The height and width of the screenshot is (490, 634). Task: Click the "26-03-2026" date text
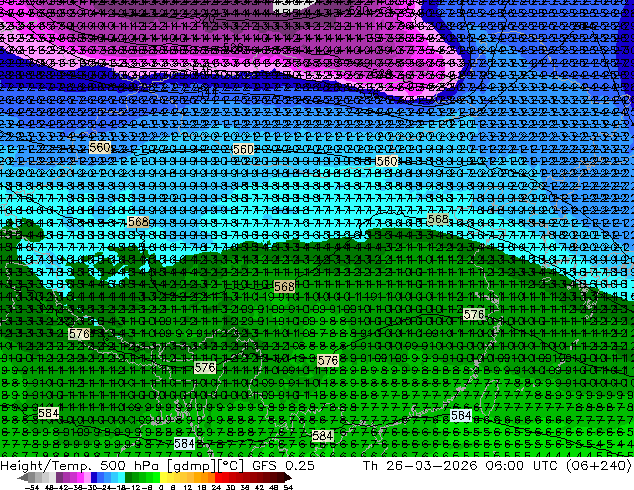click(431, 465)
